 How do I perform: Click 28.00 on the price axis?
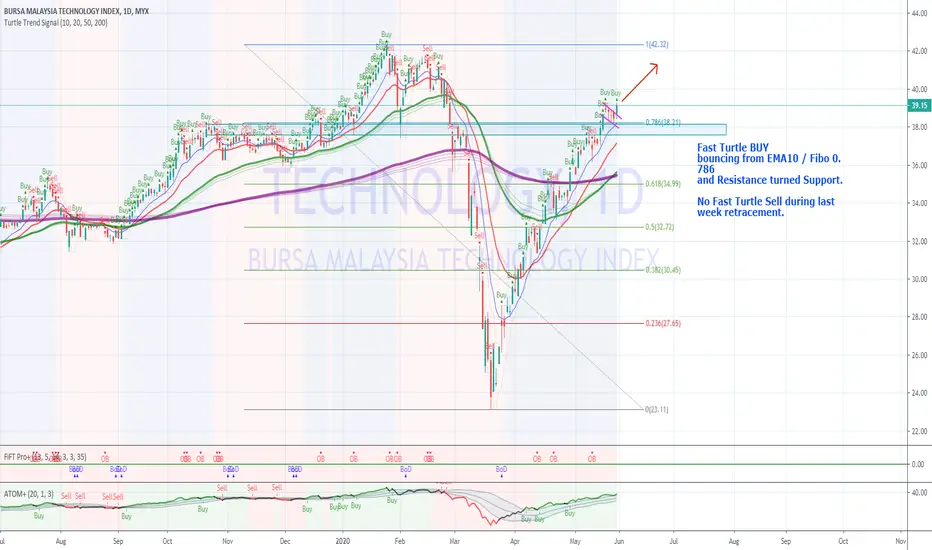(x=919, y=318)
